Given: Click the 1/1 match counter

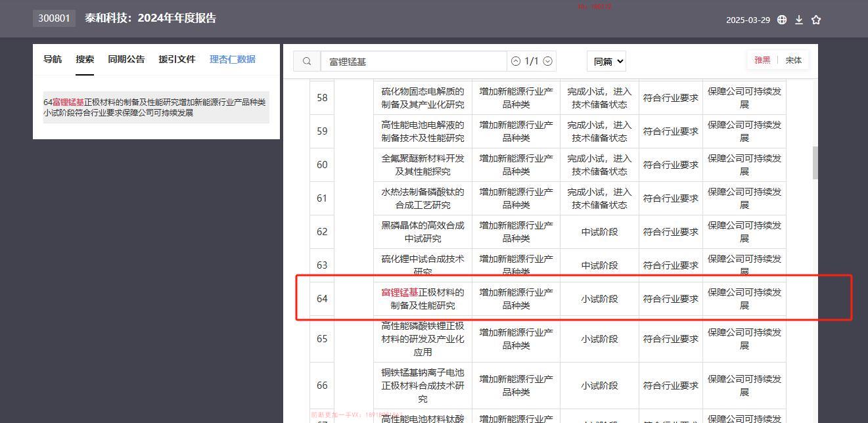Looking at the screenshot, I should 532,61.
